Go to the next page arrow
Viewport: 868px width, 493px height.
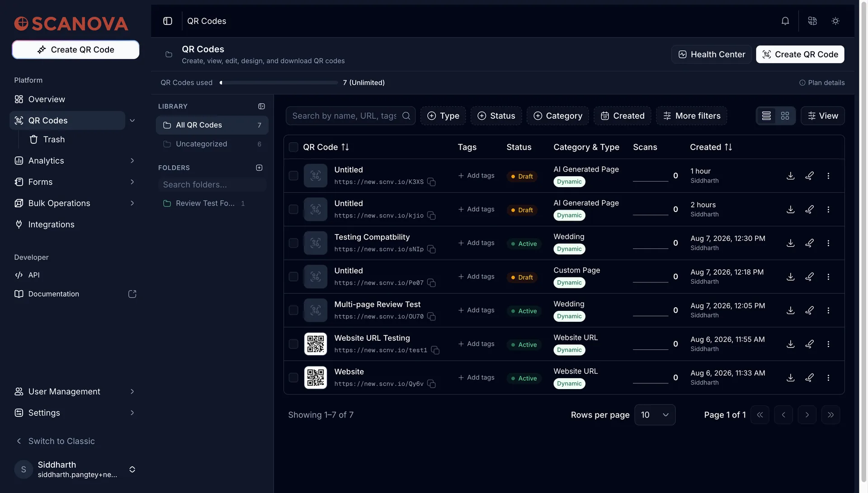[807, 415]
